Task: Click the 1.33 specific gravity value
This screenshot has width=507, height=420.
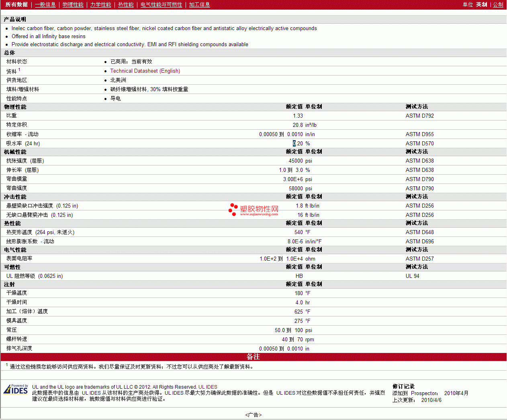Action: [298, 116]
